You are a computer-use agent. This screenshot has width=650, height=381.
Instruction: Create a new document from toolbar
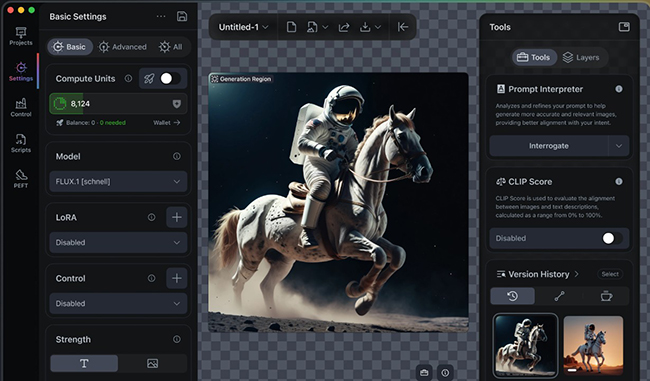pyautogui.click(x=291, y=27)
